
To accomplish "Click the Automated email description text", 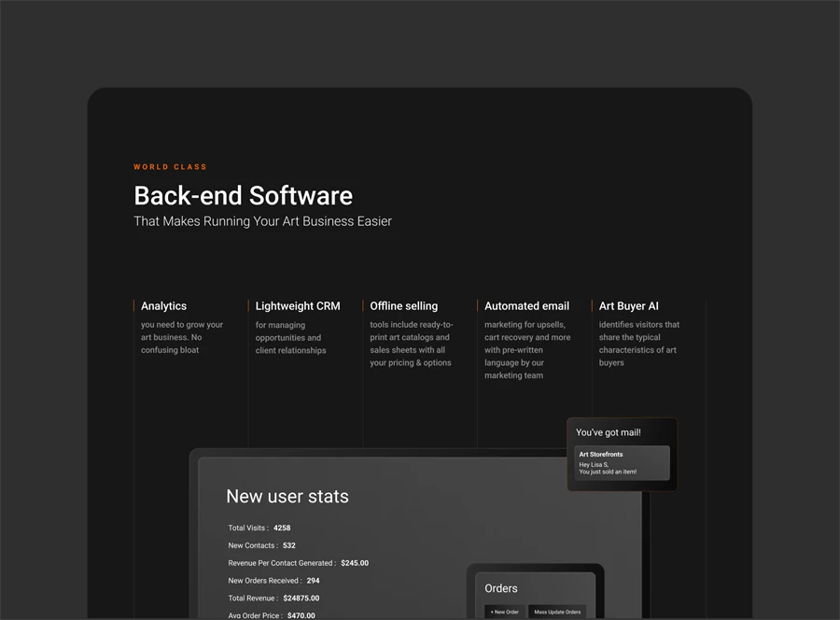I will 527,350.
